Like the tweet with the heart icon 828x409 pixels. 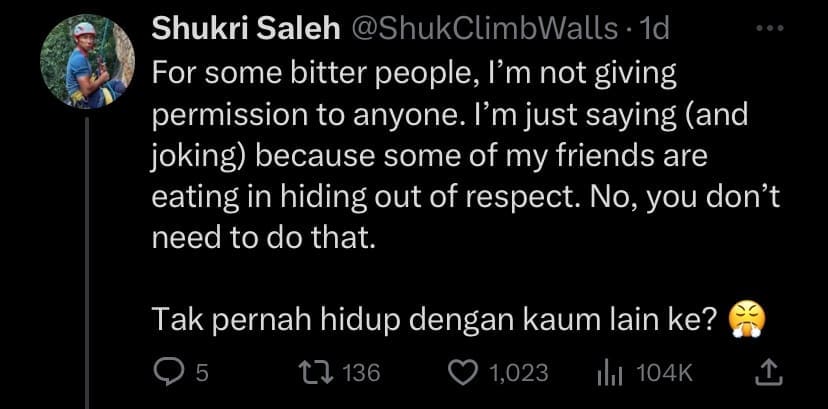463,374
